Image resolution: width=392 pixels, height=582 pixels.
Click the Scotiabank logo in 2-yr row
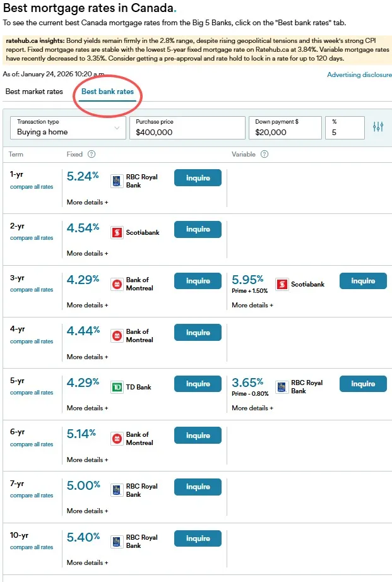tap(116, 232)
